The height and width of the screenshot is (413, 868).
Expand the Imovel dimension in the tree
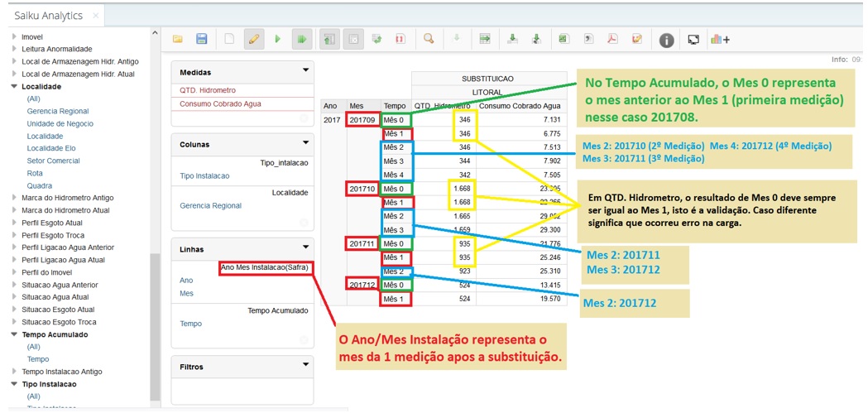coord(14,37)
